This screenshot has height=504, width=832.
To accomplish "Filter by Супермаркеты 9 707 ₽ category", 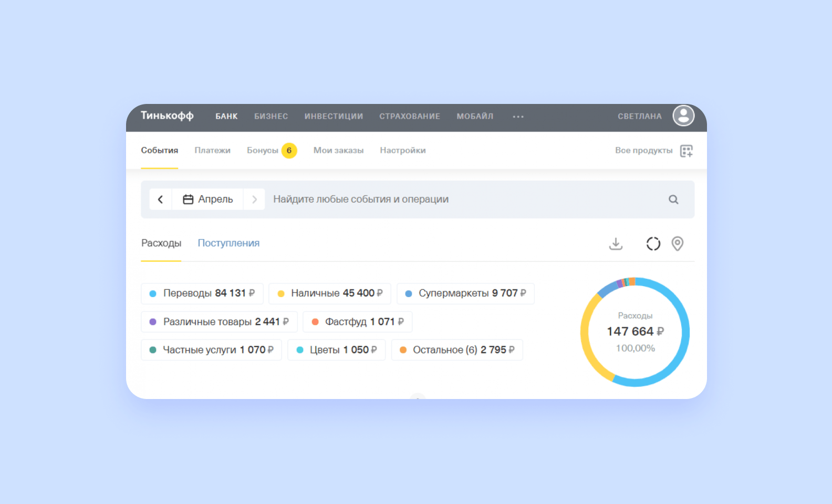I will click(465, 293).
